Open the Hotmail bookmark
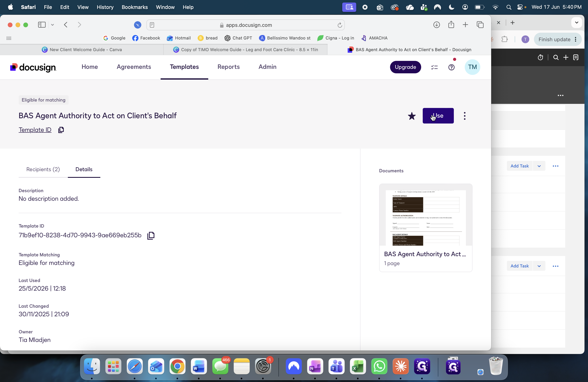Screen dimensions: 588x382 (179, 38)
